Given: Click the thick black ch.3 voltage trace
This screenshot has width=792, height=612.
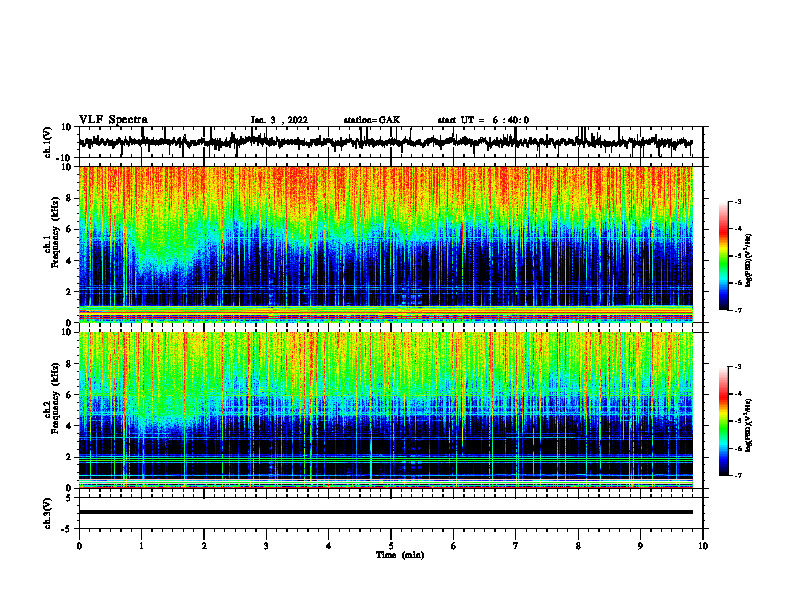Looking at the screenshot, I should click(385, 512).
